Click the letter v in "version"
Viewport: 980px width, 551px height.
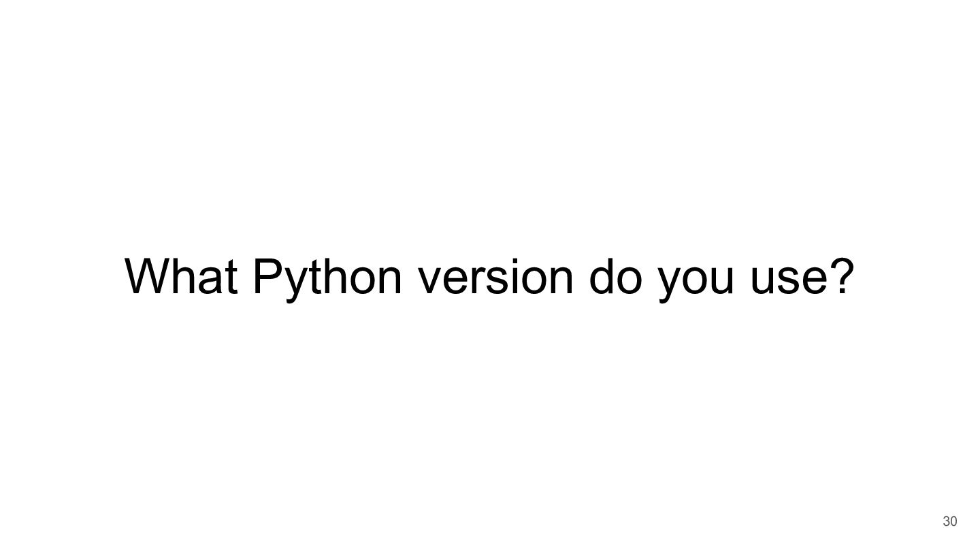[x=431, y=280]
